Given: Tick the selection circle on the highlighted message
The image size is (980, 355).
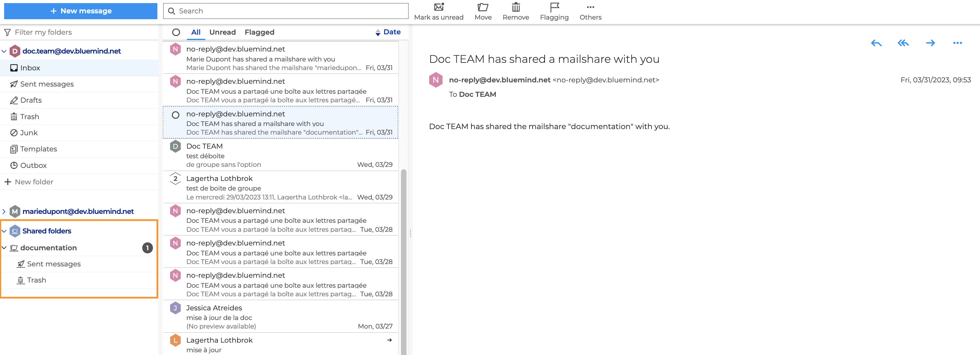Looking at the screenshot, I should point(175,115).
